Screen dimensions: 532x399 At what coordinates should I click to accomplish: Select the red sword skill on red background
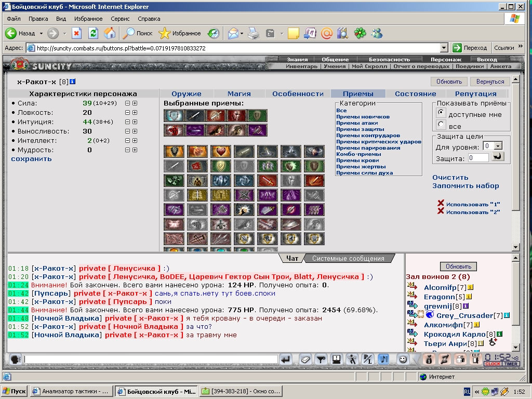268,180
